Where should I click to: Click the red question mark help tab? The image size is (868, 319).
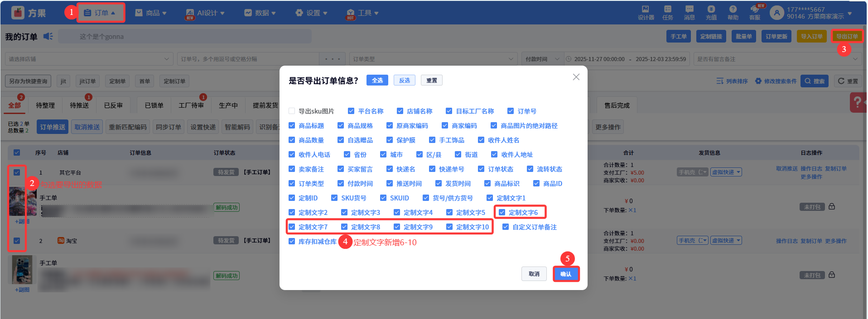click(858, 103)
